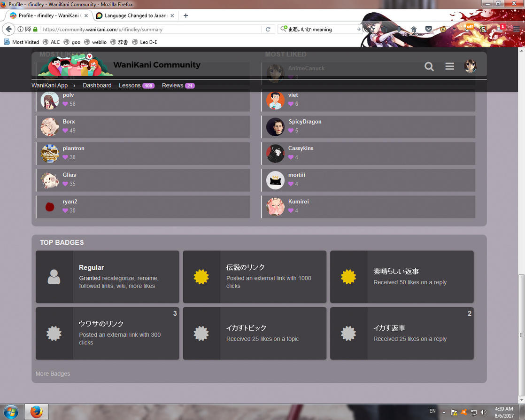Open the user avatar menu in header
This screenshot has width=525, height=420.
[x=471, y=66]
